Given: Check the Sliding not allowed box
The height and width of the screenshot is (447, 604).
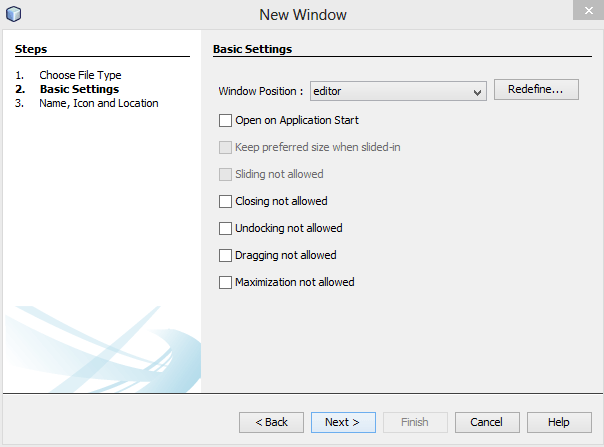Looking at the screenshot, I should (x=225, y=174).
